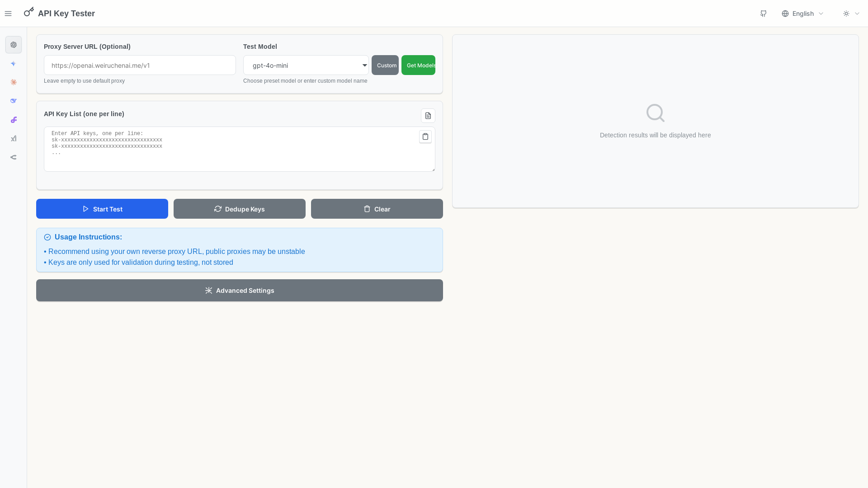Select the last sidebar provider icon
This screenshot has width=868, height=488.
tap(14, 157)
